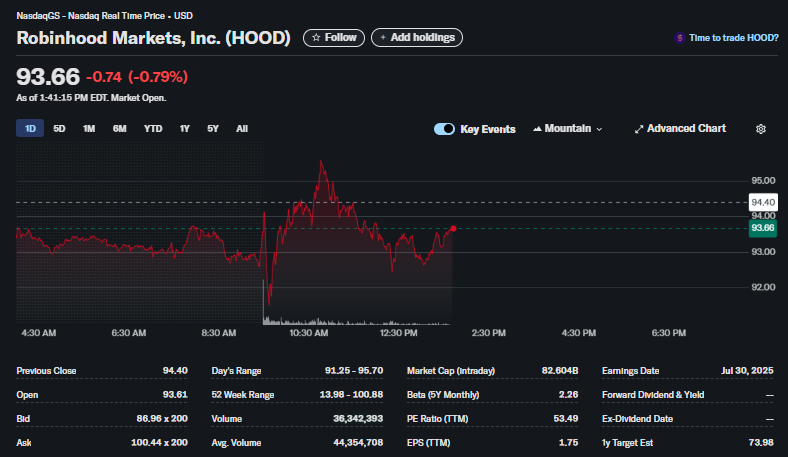Click the Ex-Dividend Date label
The width and height of the screenshot is (788, 457).
click(637, 419)
